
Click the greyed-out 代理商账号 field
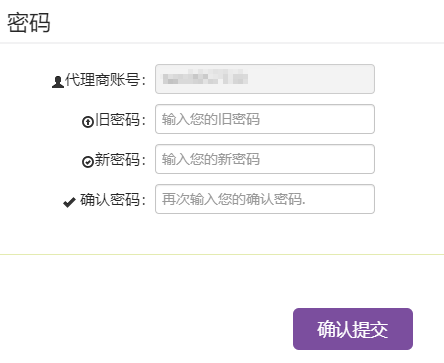265,79
